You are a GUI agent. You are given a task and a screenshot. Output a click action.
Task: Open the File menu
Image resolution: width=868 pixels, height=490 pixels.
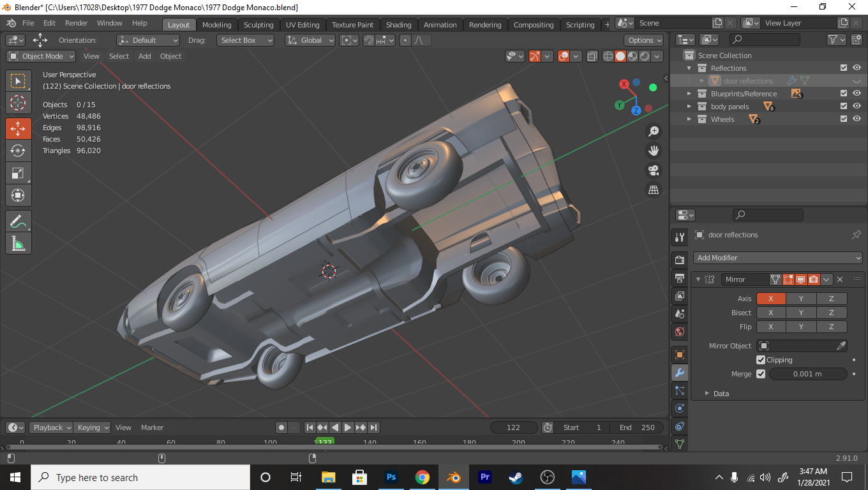point(28,23)
